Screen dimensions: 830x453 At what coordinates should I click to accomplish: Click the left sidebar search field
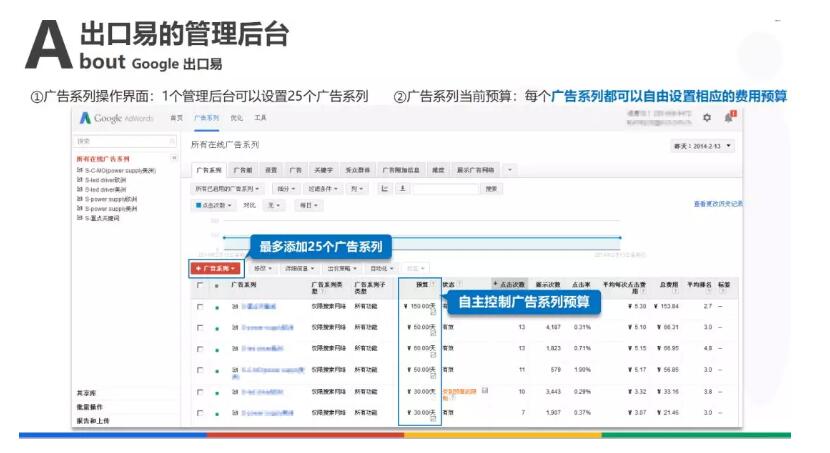[120, 141]
